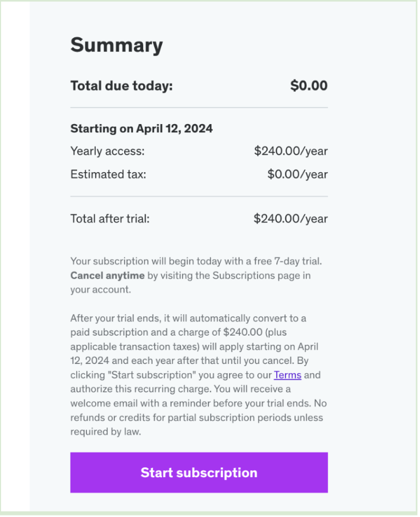Select the Total due today label

[121, 86]
